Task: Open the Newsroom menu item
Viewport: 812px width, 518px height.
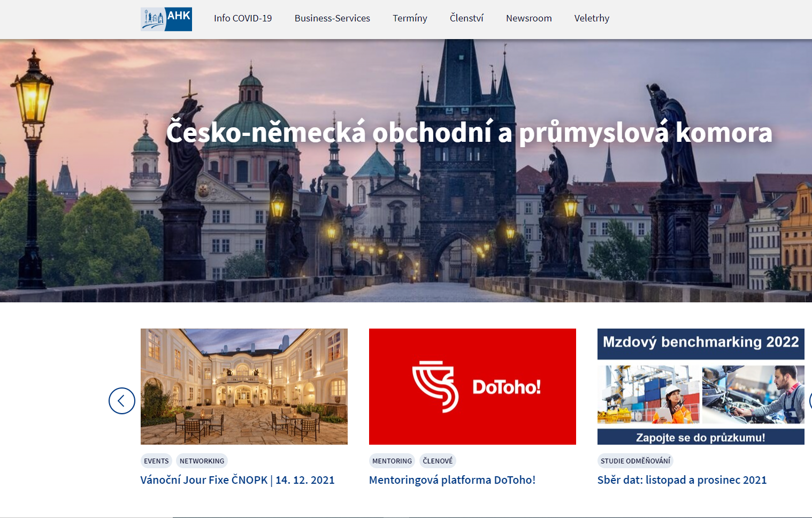Action: 529,18
